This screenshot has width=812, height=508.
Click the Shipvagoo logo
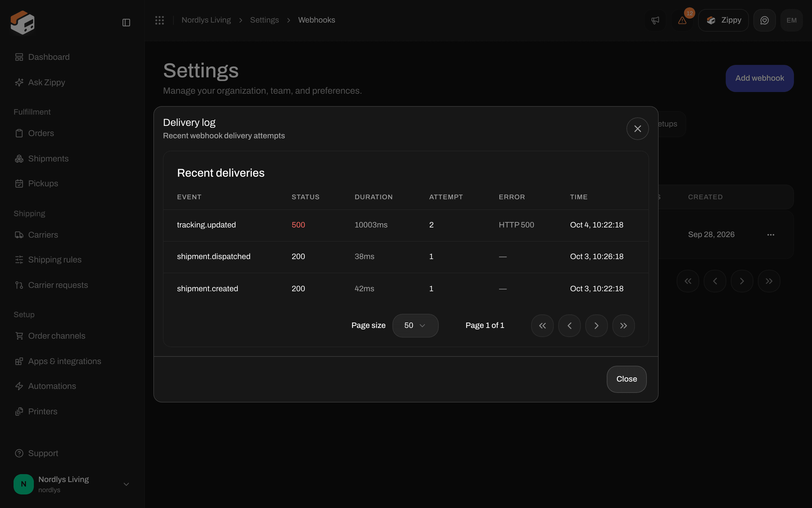(23, 23)
